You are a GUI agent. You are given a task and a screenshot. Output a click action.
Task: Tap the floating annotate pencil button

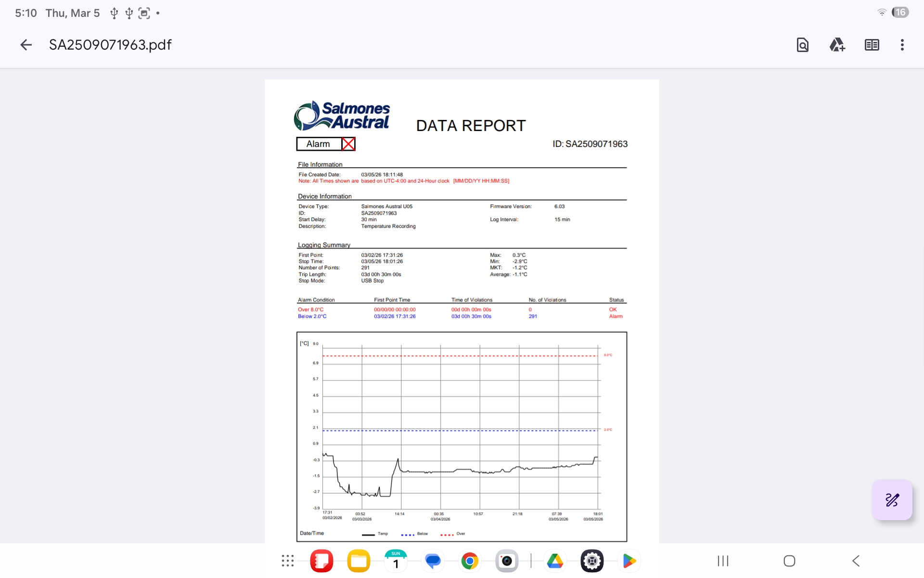tap(892, 500)
